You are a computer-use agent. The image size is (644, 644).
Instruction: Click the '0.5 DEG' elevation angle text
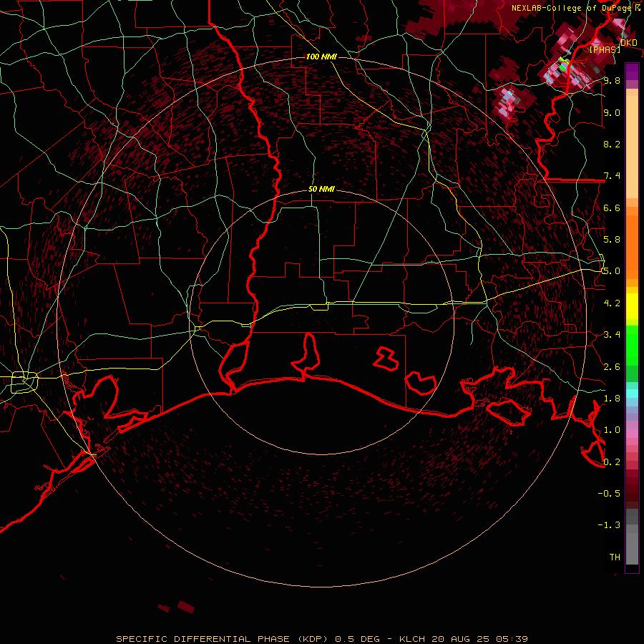357,639
